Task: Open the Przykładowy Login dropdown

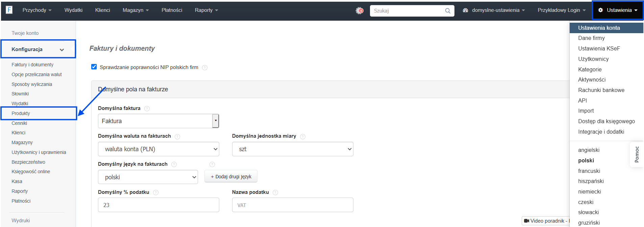Action: (x=562, y=10)
